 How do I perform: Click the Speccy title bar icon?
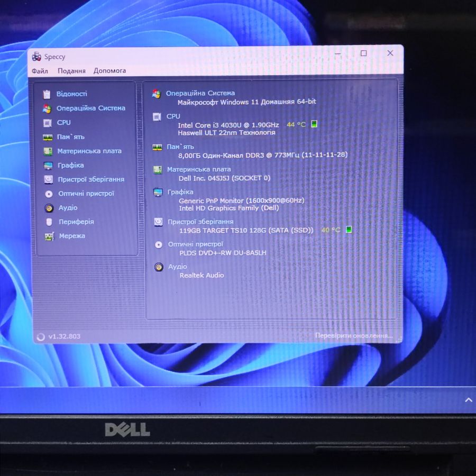(x=36, y=57)
